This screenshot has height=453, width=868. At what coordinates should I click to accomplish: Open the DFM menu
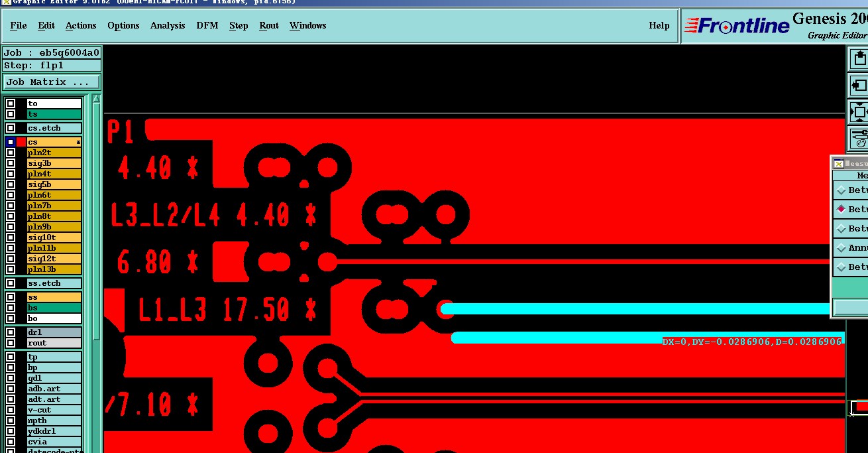pos(207,25)
